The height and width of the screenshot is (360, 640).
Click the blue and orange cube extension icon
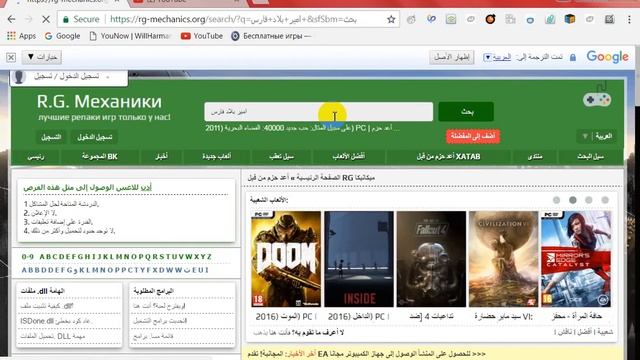pos(570,19)
